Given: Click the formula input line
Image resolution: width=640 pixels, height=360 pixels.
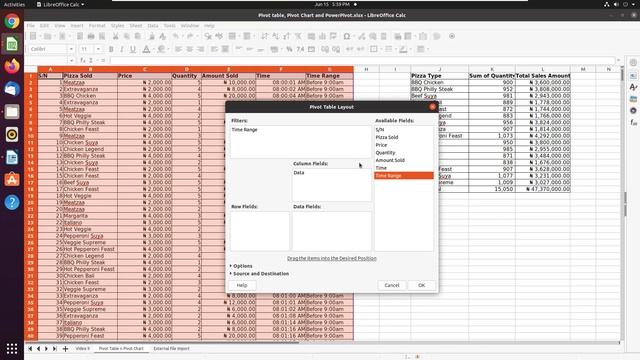Looking at the screenshot, I should click(x=362, y=60).
